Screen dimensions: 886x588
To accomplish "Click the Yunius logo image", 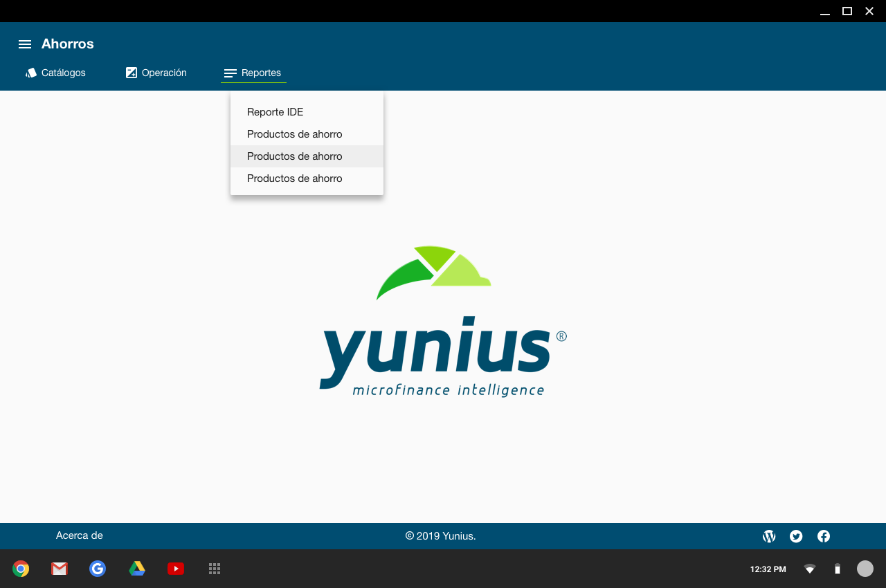I will [x=443, y=322].
